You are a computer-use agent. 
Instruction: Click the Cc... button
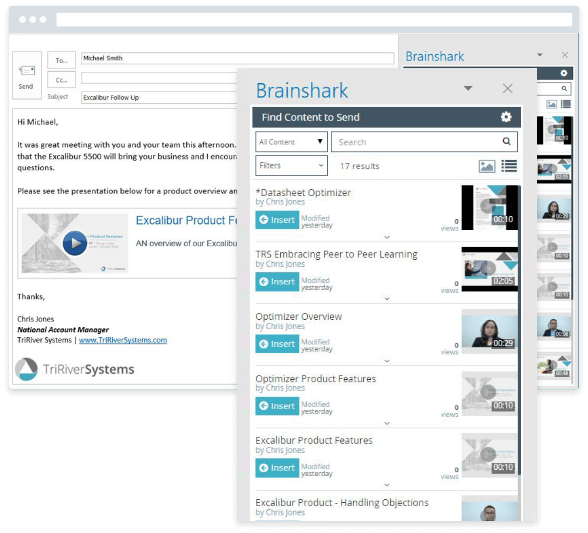coord(62,80)
